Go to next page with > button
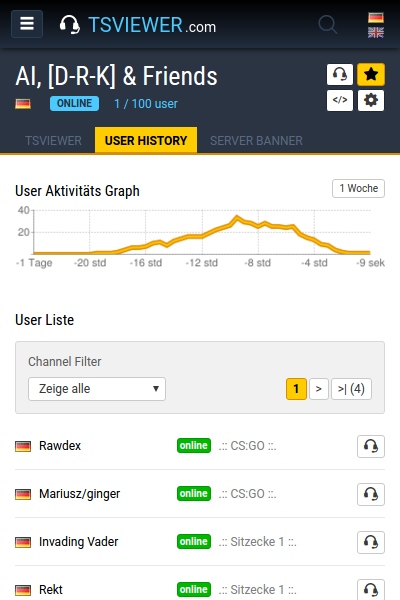This screenshot has height=600, width=400. coord(318,389)
